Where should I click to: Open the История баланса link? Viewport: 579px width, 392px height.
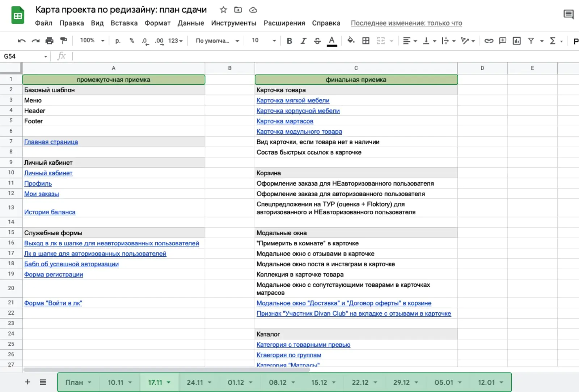(x=50, y=212)
